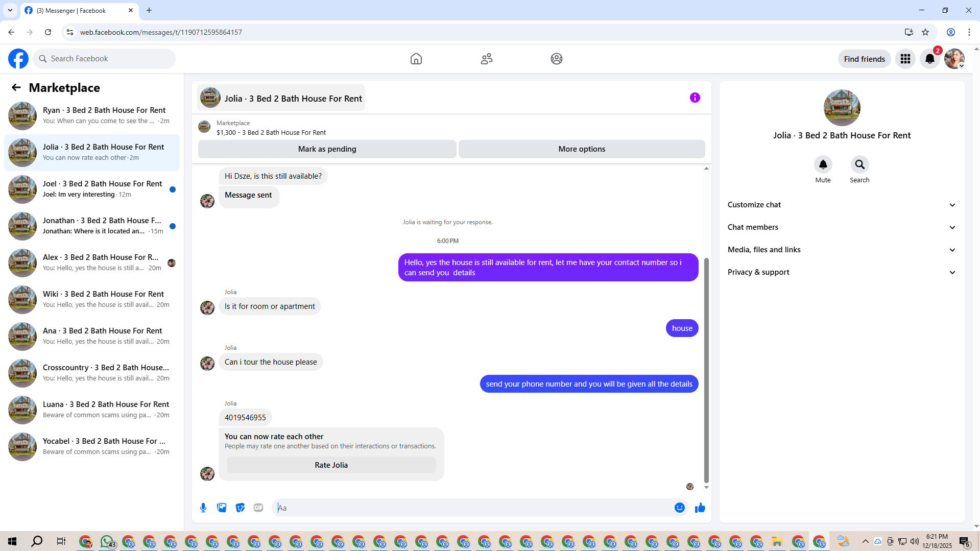The image size is (980, 551).
Task: Open Yocabel's house rental conversation
Action: click(x=92, y=447)
